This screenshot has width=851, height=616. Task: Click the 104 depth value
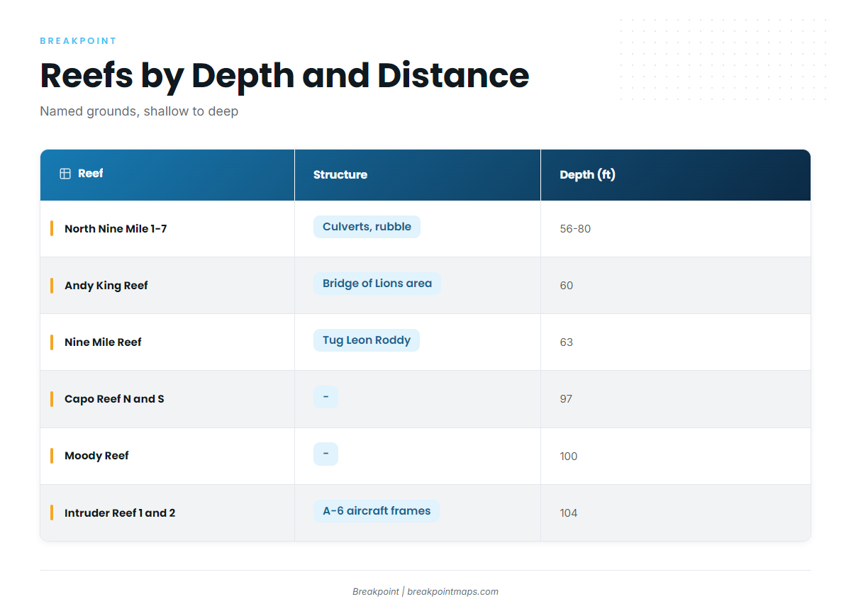coord(569,513)
